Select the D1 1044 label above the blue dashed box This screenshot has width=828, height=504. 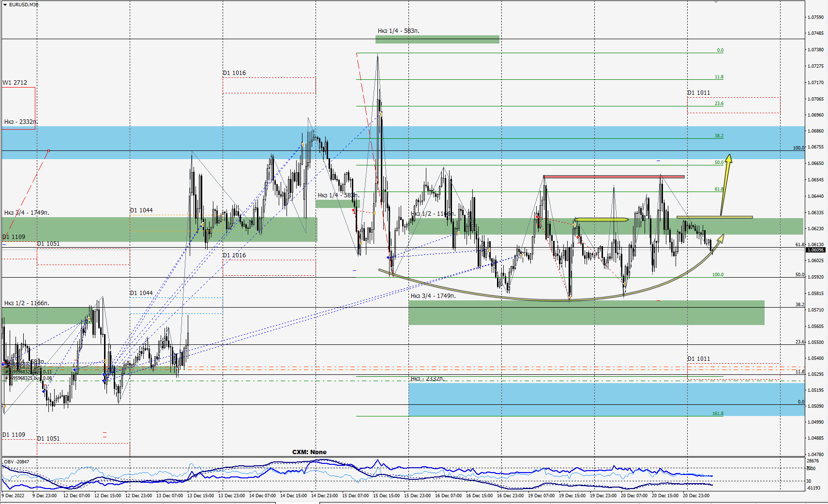pyautogui.click(x=141, y=293)
